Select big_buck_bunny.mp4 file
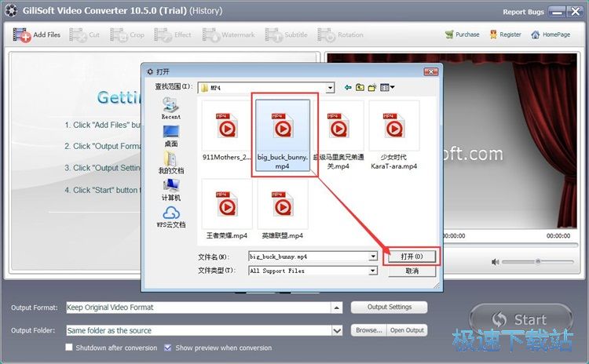 click(x=283, y=135)
